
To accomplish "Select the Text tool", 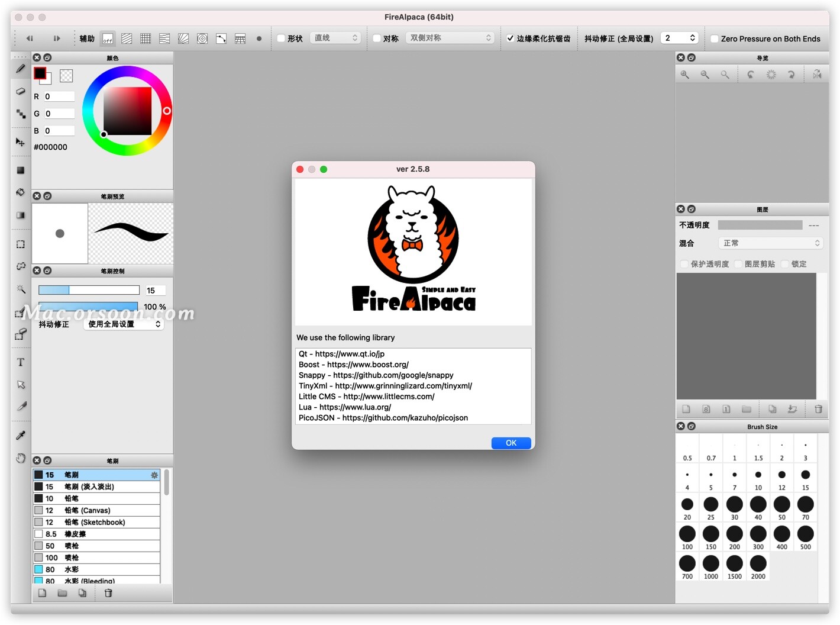I will coord(21,362).
